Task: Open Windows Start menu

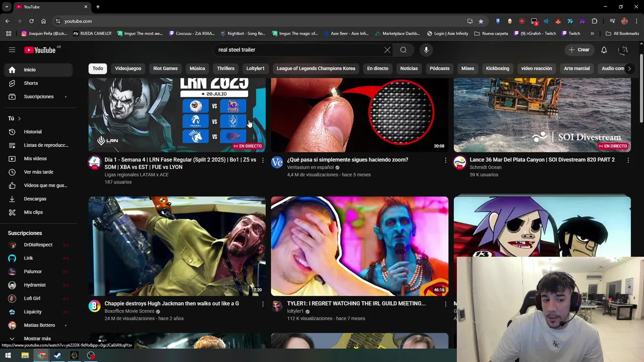Action: click(8, 355)
